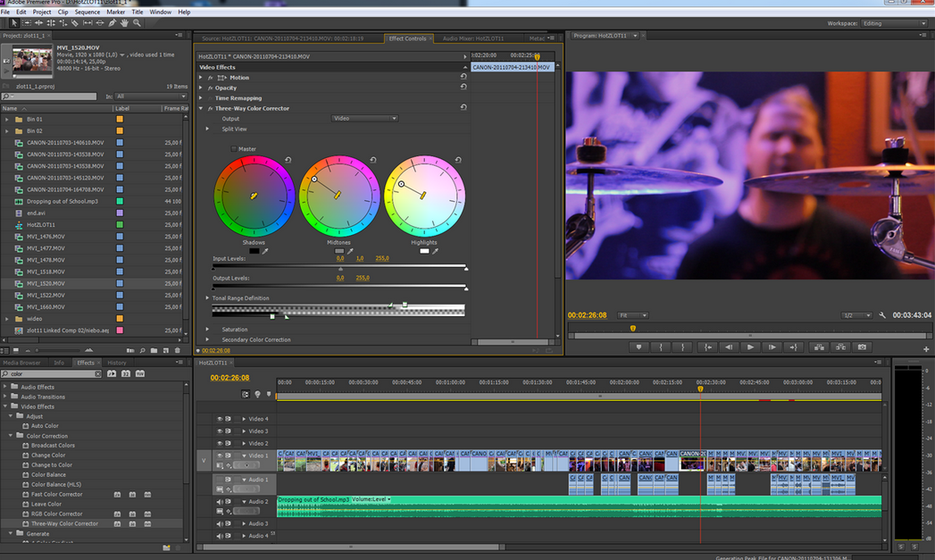Screen dimensions: 935x560
Task: Expand the Saturation section
Action: (x=207, y=330)
